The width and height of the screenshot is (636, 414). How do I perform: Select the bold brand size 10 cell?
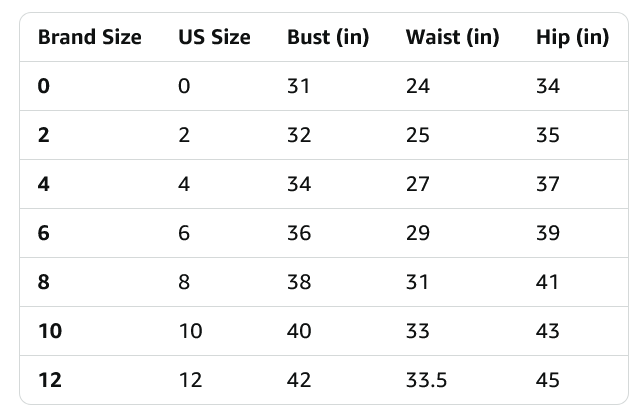(x=49, y=331)
